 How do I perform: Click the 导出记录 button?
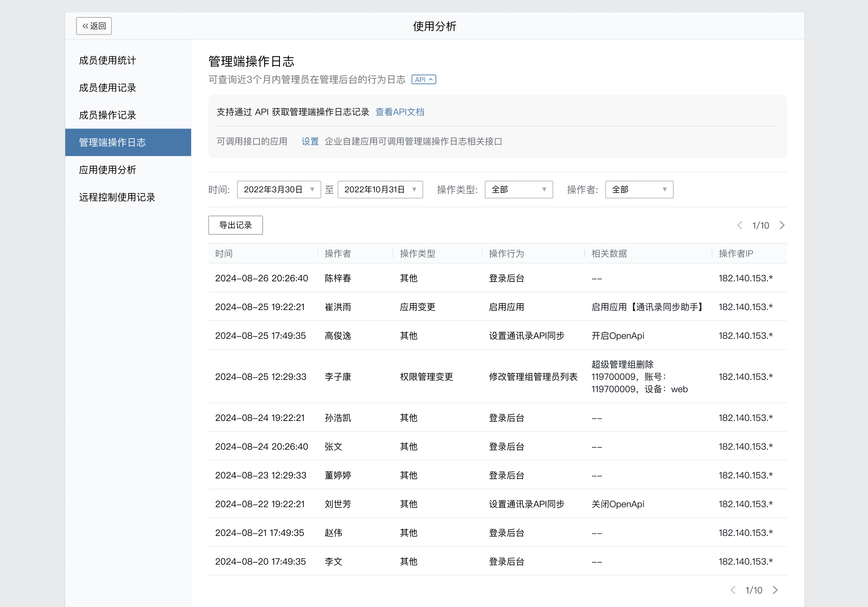pos(236,225)
